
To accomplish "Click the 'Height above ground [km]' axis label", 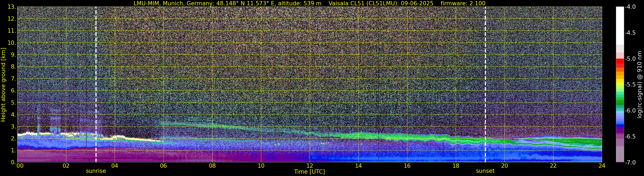I will [x=3, y=85].
